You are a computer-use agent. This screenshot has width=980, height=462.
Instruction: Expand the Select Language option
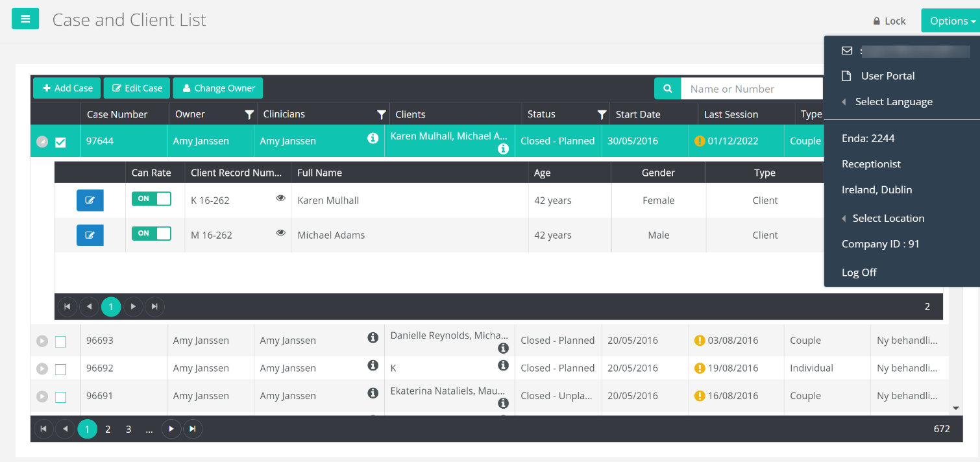[x=892, y=101]
